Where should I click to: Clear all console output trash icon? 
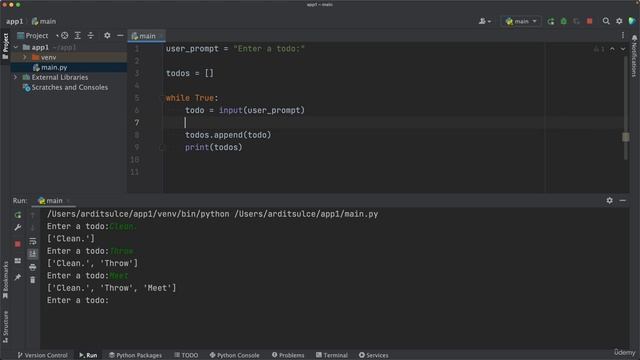click(33, 280)
